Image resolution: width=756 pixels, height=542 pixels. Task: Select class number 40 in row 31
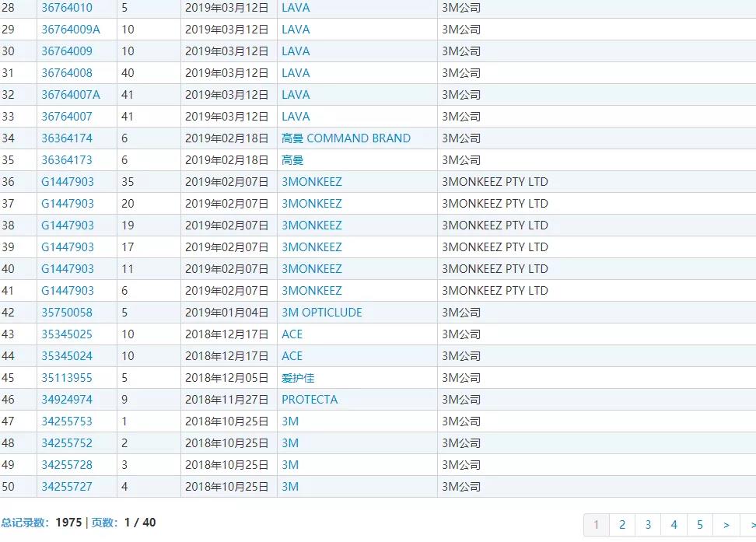[128, 73]
